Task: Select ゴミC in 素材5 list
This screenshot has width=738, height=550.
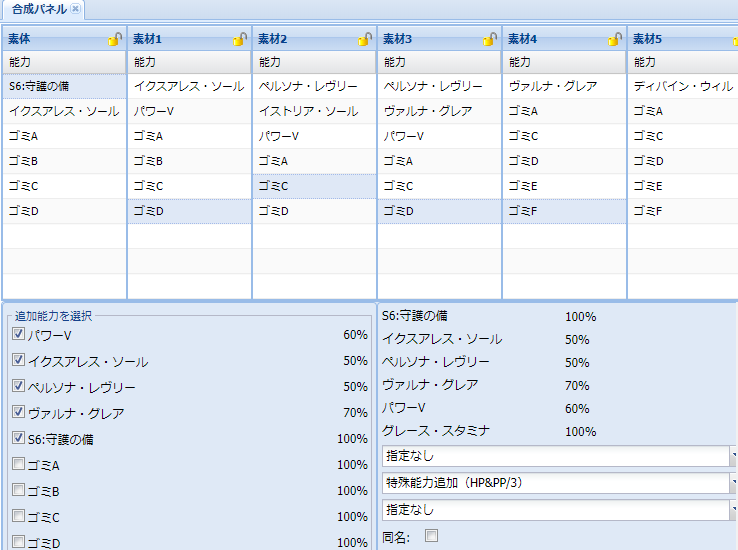Action: pos(683,136)
